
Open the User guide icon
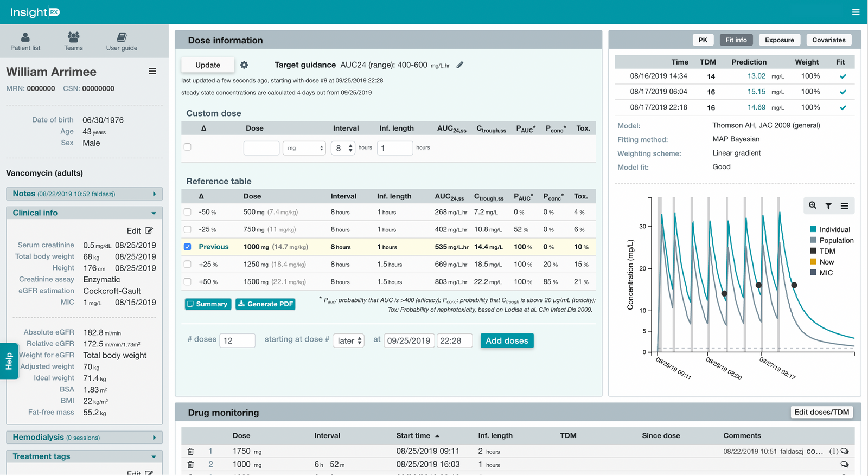tap(122, 37)
